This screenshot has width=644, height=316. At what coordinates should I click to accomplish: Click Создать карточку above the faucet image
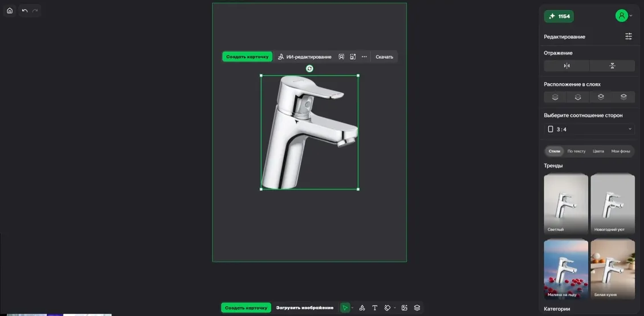247,57
